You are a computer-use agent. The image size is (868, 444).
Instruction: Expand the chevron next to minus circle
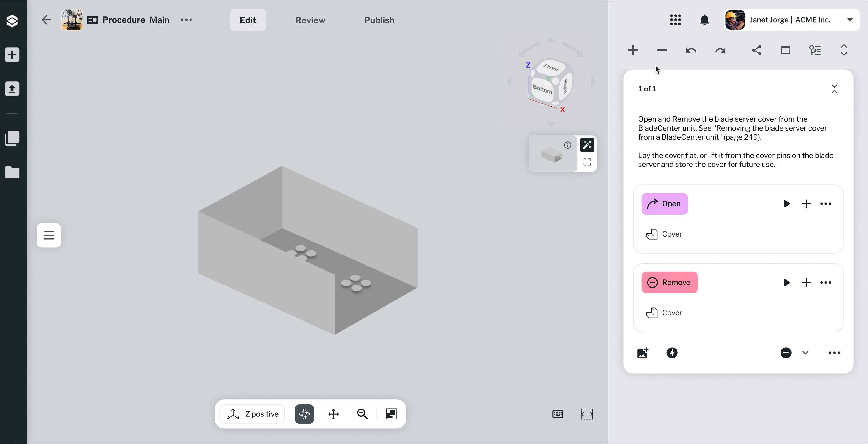pos(805,353)
